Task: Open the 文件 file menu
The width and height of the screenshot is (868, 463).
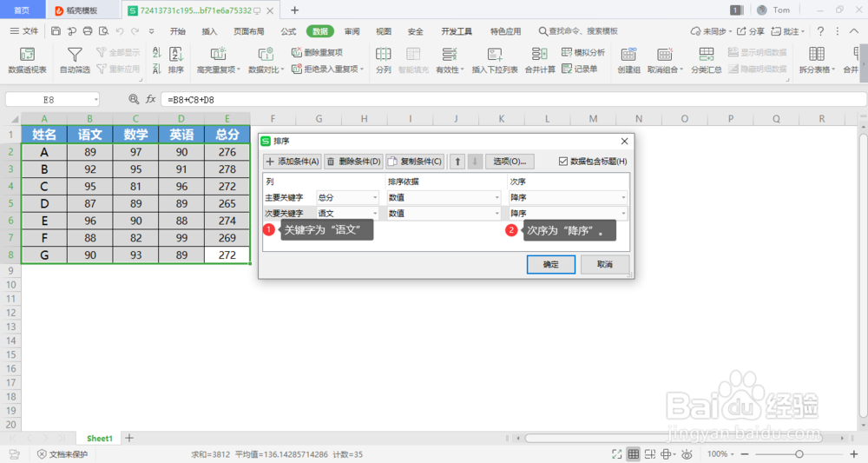Action: [23, 31]
